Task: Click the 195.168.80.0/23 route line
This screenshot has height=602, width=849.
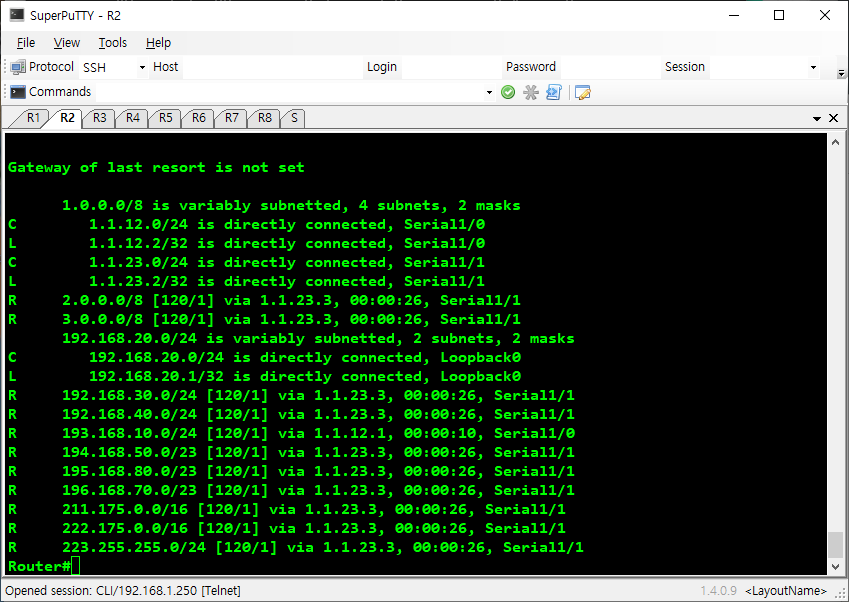Action: (291, 471)
